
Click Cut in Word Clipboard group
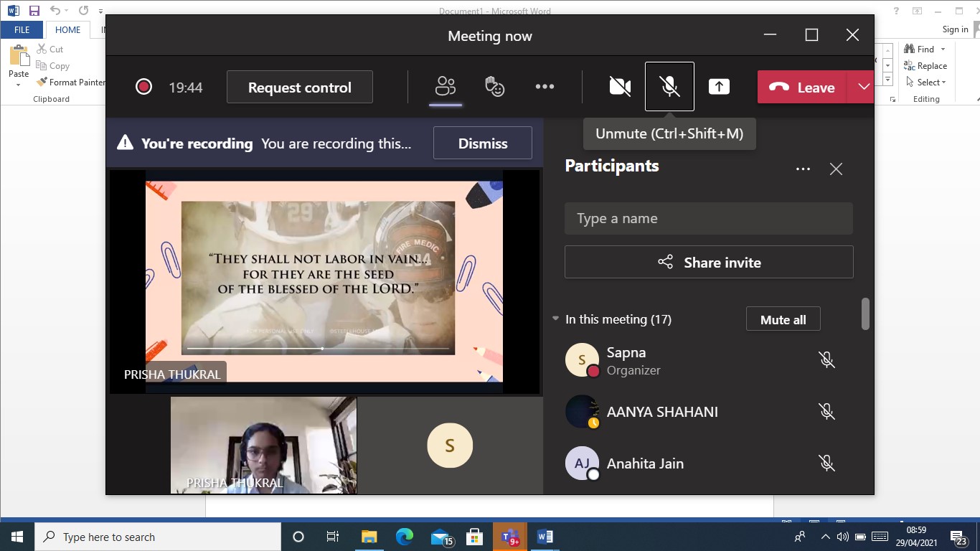[50, 50]
